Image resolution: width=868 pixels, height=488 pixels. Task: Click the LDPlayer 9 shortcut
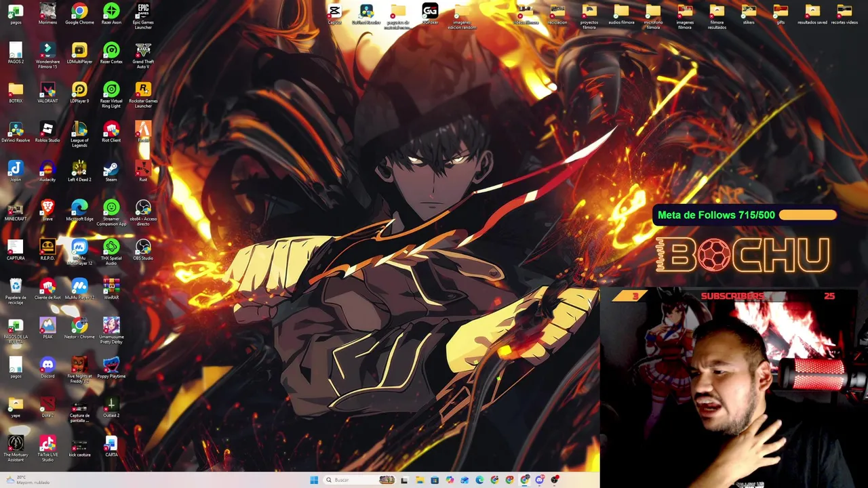coord(79,92)
